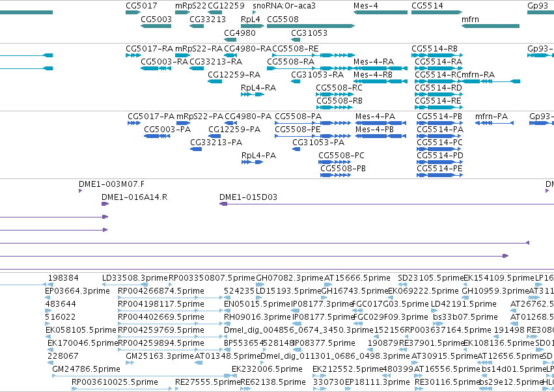The width and height of the screenshot is (554, 392).
Task: Click protein CG33213-PA
Action: (196, 149)
